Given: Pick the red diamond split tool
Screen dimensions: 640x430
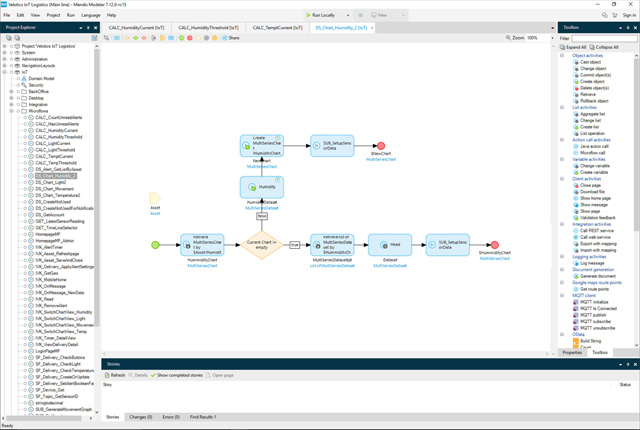Looking at the screenshot, I should pyautogui.click(x=144, y=38).
